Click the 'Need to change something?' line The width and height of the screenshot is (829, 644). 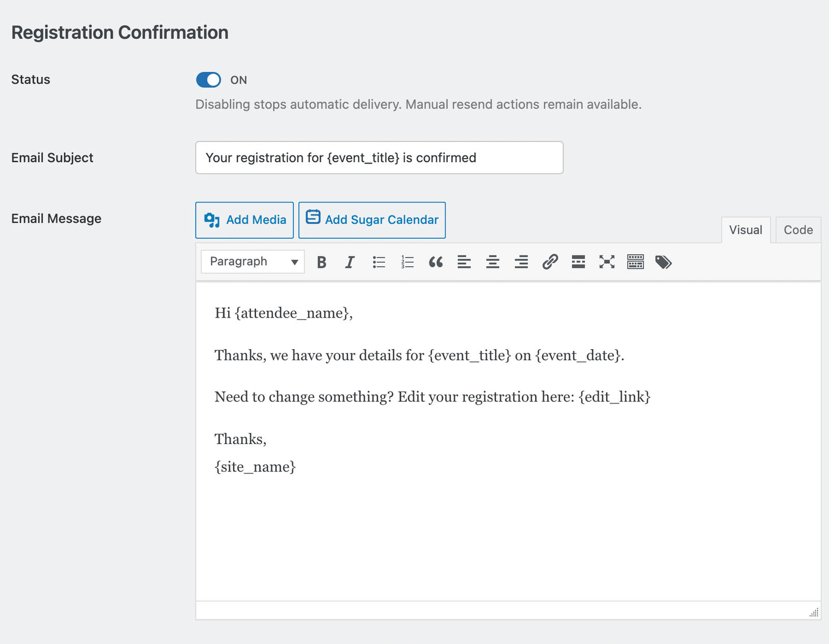pyautogui.click(x=433, y=397)
